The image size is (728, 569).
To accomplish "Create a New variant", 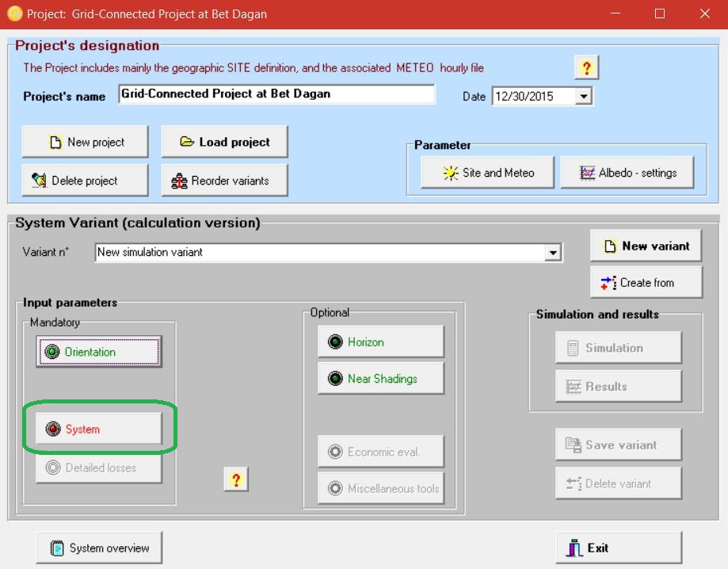I will [x=646, y=246].
